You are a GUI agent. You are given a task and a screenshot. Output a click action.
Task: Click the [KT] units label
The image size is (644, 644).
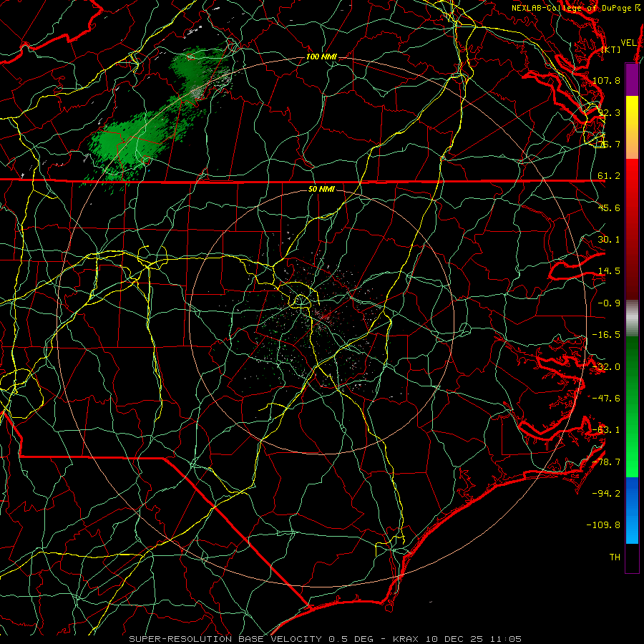click(x=611, y=49)
